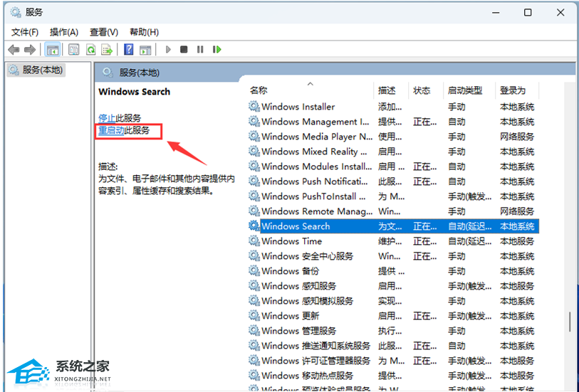Sort by the 名称 column header
Image resolution: width=579 pixels, height=392 pixels.
(x=311, y=90)
